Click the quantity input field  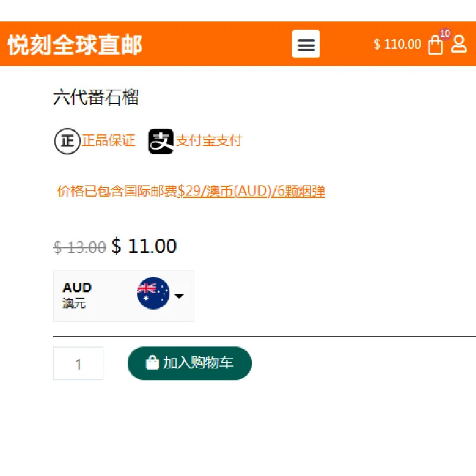[x=78, y=364]
